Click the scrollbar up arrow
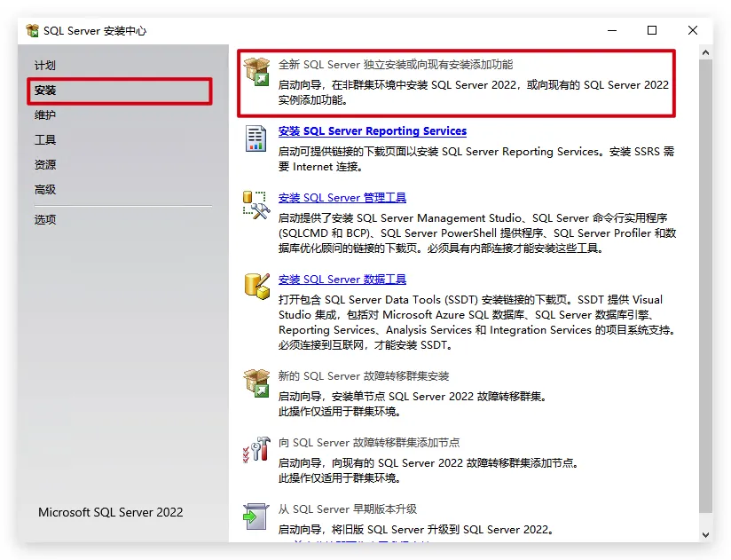Viewport: 731px width, 560px height. point(706,52)
